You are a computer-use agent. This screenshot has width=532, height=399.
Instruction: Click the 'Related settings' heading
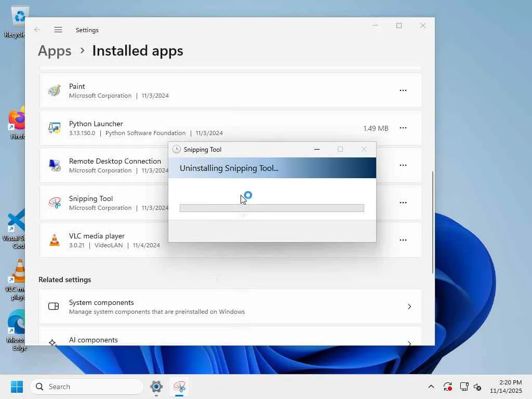tap(65, 280)
